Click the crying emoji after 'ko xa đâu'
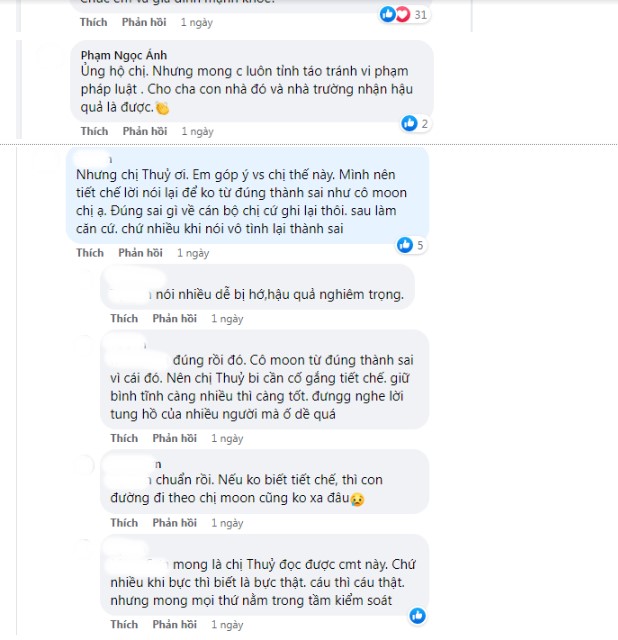 [x=358, y=499]
